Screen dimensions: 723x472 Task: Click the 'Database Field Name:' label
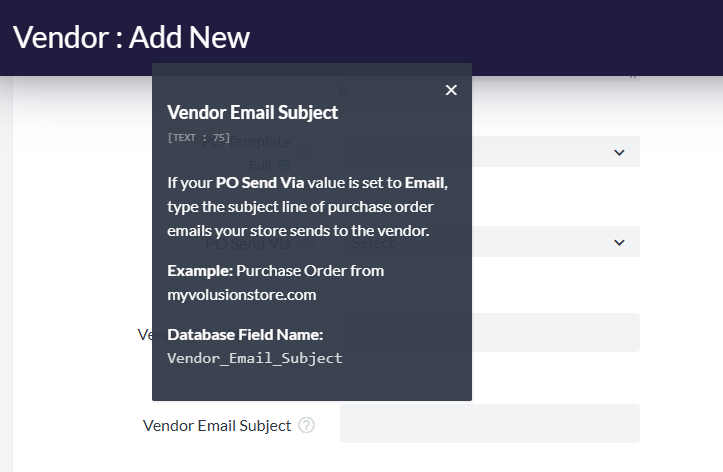tap(245, 334)
